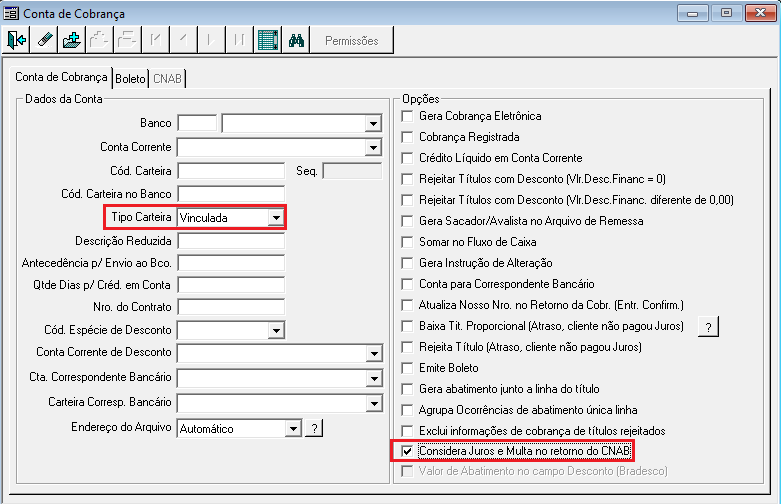
Task: Close the Conta de Cobrança window
Action: click(x=761, y=13)
